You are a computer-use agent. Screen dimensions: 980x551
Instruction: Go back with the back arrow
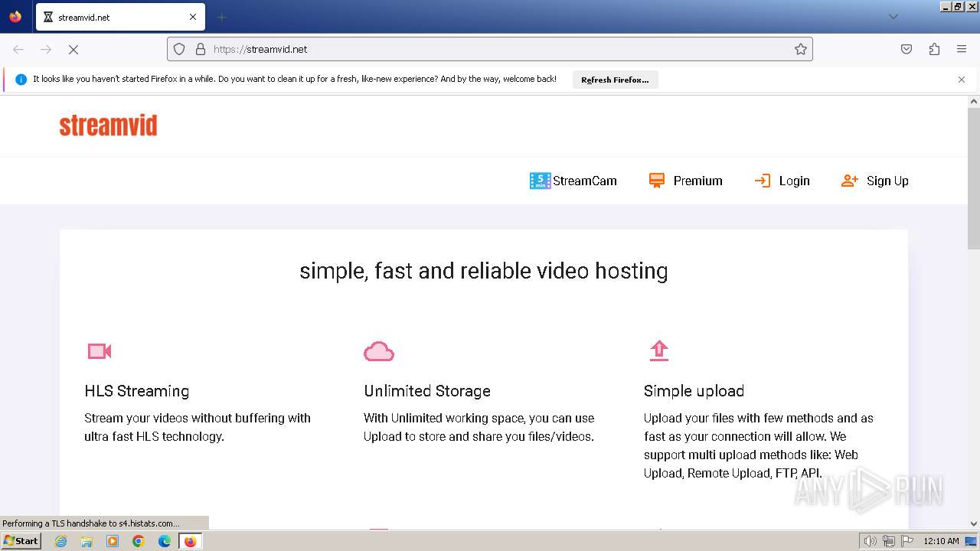[x=18, y=49]
